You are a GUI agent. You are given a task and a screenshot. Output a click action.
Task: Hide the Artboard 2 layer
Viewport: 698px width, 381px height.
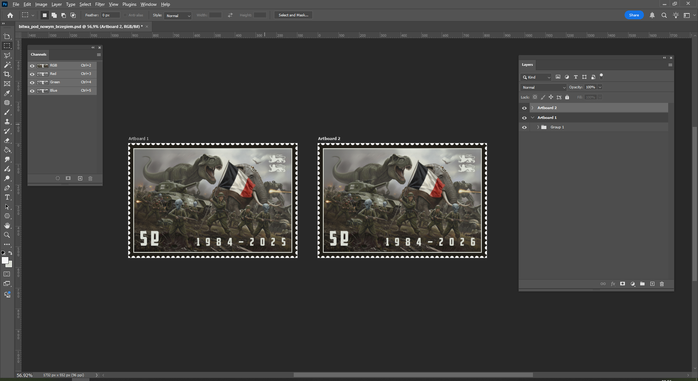coord(524,108)
